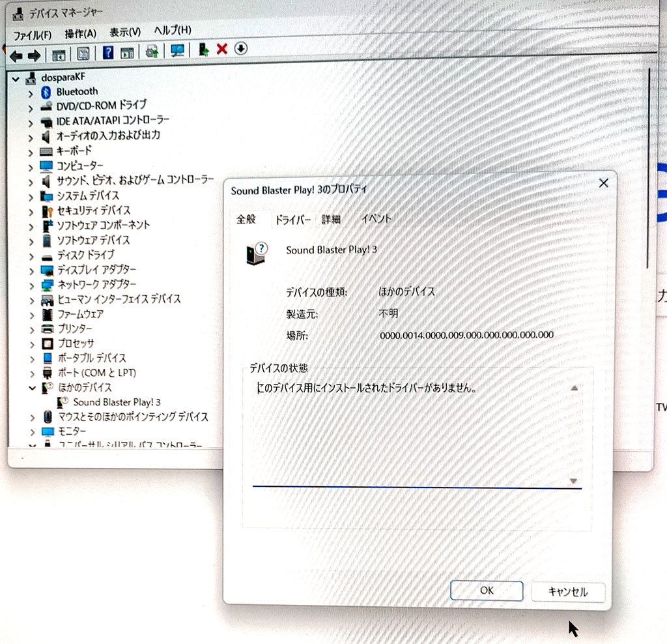Click the Device Manager title bar icon
Screen dimensions: 667x644
(18, 14)
